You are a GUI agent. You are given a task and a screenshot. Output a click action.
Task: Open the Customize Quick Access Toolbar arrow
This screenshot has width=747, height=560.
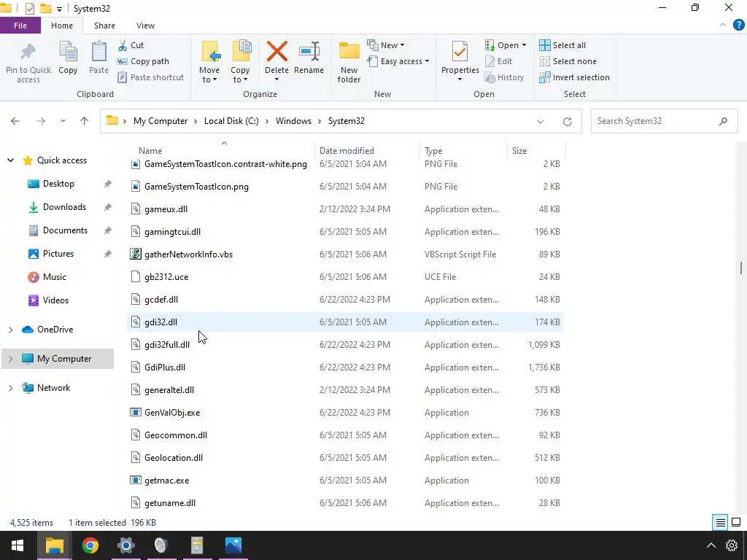point(59,9)
